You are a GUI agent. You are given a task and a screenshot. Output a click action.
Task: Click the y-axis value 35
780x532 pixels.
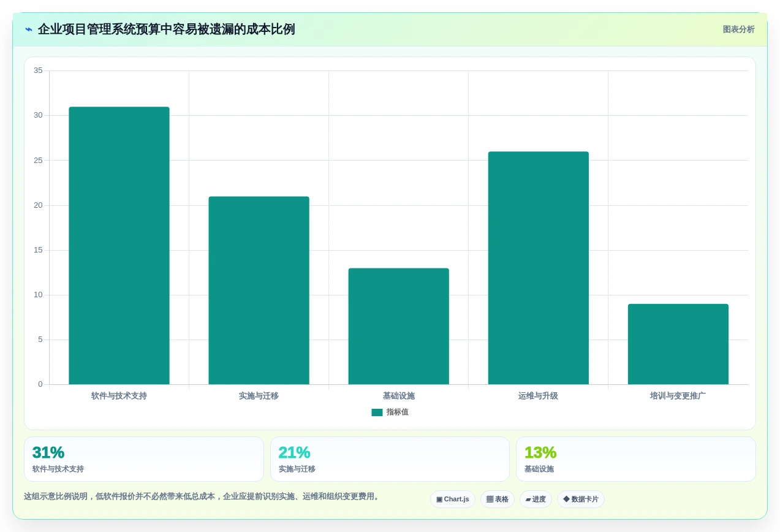38,70
